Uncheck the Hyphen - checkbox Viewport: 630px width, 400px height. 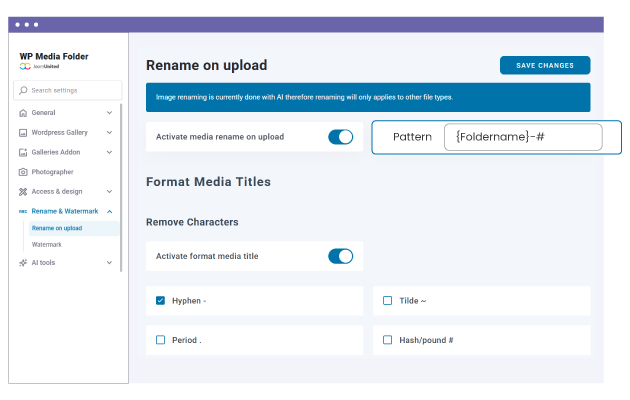pyautogui.click(x=160, y=300)
